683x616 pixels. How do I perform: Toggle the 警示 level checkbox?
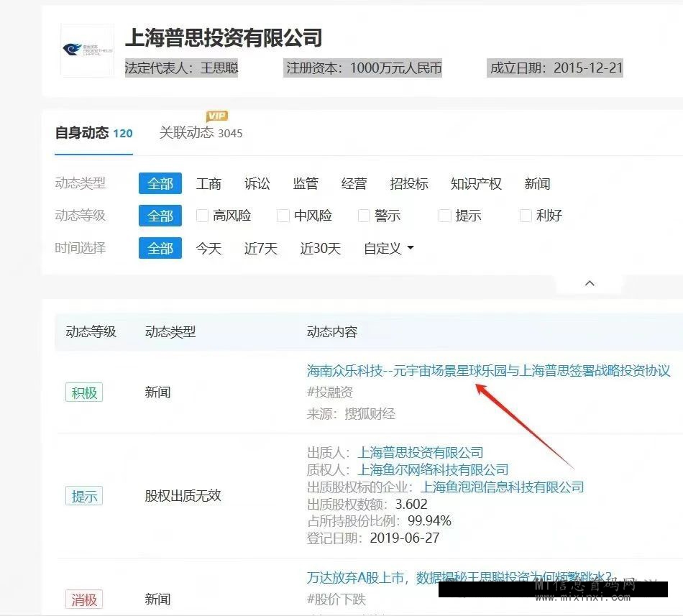pyautogui.click(x=364, y=216)
